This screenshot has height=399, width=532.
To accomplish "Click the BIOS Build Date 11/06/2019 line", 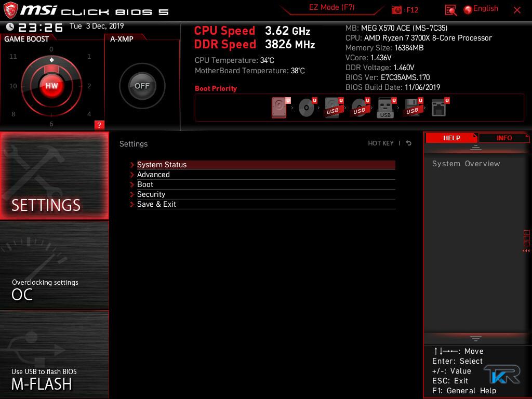I will coord(393,87).
